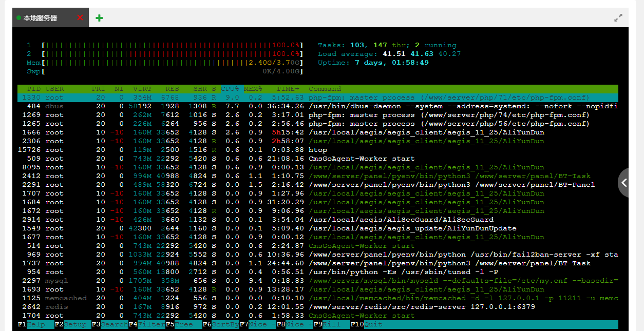Screen dimensions: 644x331
Task: Select the htop process row, PID 15726
Action: (x=318, y=150)
